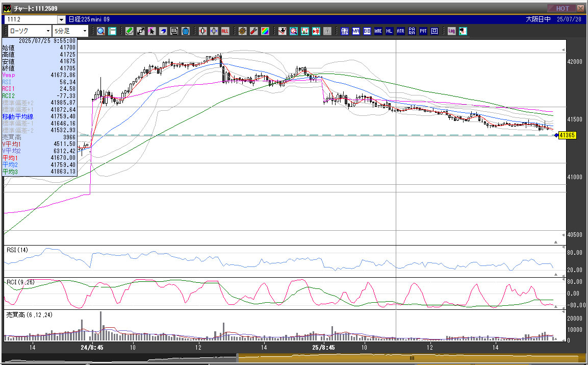Click the blue trash can icon

point(185,31)
